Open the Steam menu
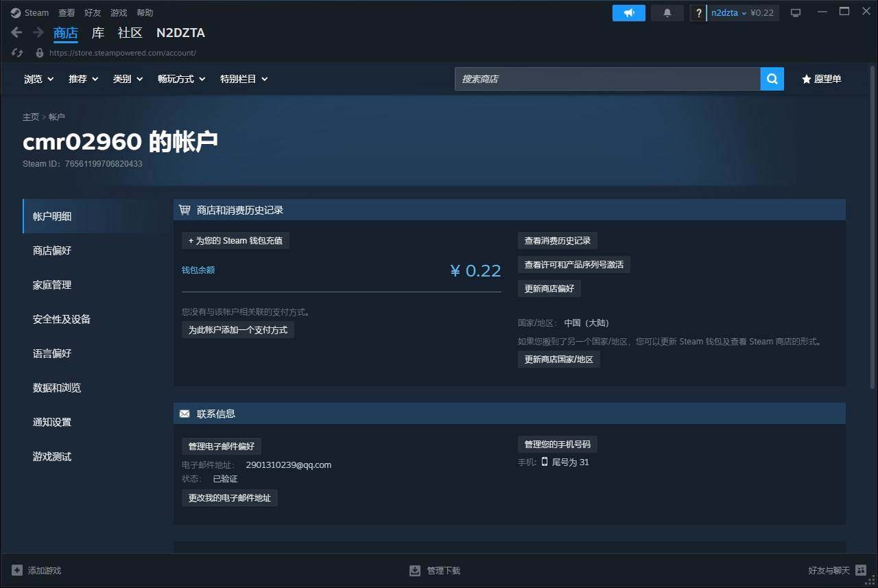 (36, 13)
